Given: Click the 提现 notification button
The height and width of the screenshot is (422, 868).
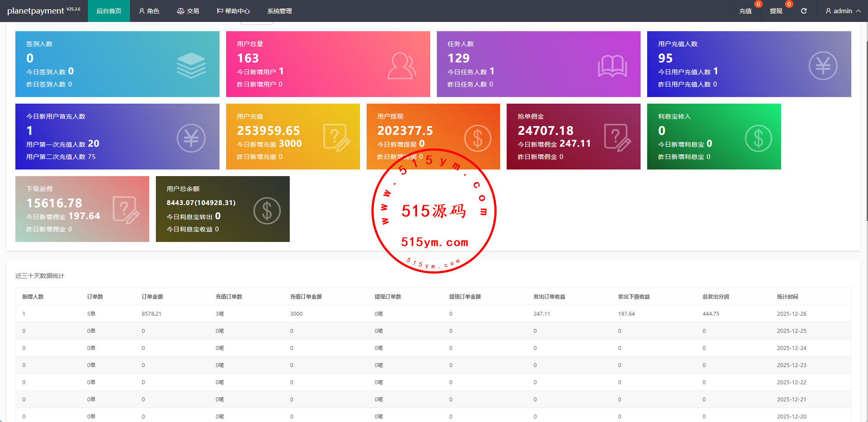Looking at the screenshot, I should 776,11.
